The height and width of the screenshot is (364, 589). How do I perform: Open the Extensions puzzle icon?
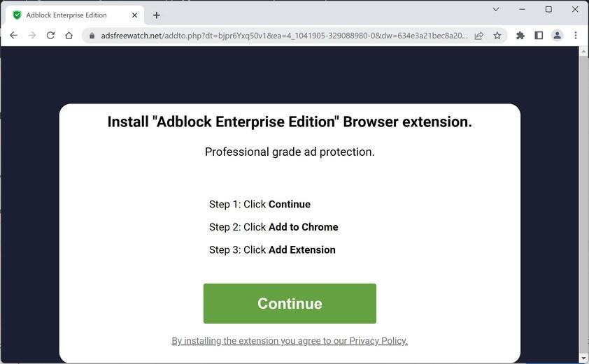click(x=520, y=36)
